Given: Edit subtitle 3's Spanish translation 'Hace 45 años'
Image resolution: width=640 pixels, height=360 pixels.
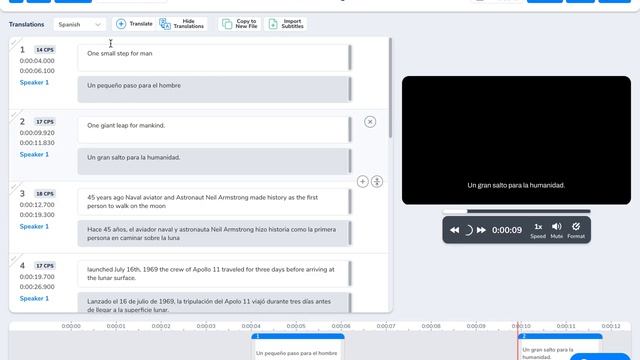Looking at the screenshot, I should click(x=214, y=233).
